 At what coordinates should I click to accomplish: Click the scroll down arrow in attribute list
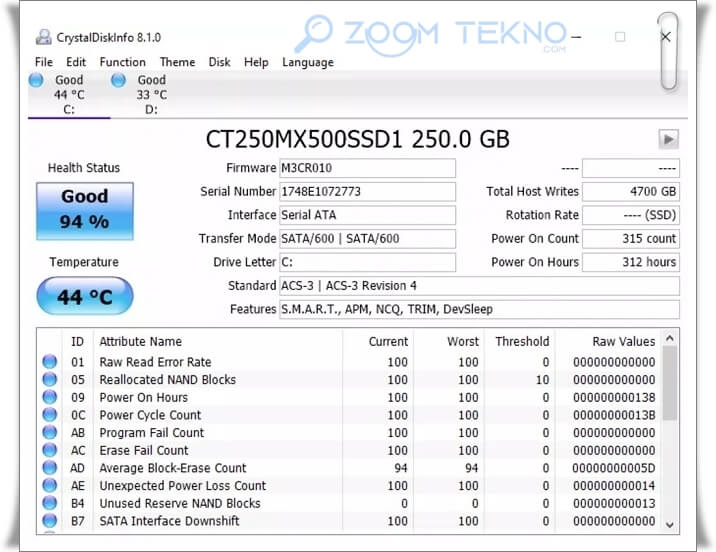(670, 525)
